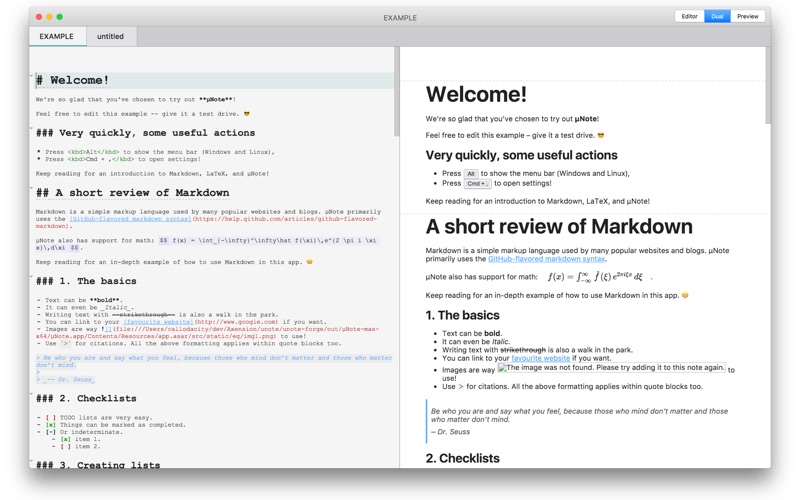
Task: Collapse the '### 2. Checklists' fold arrow
Action: 32,394
